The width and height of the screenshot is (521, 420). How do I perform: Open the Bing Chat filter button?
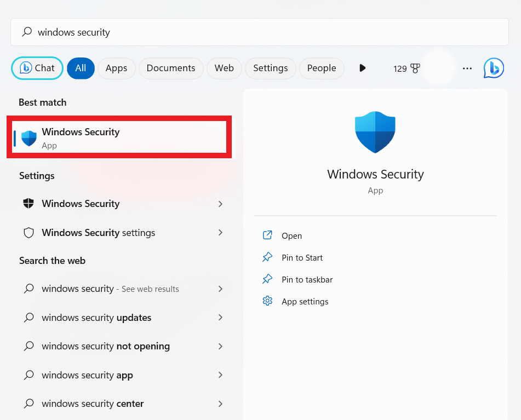pos(37,68)
